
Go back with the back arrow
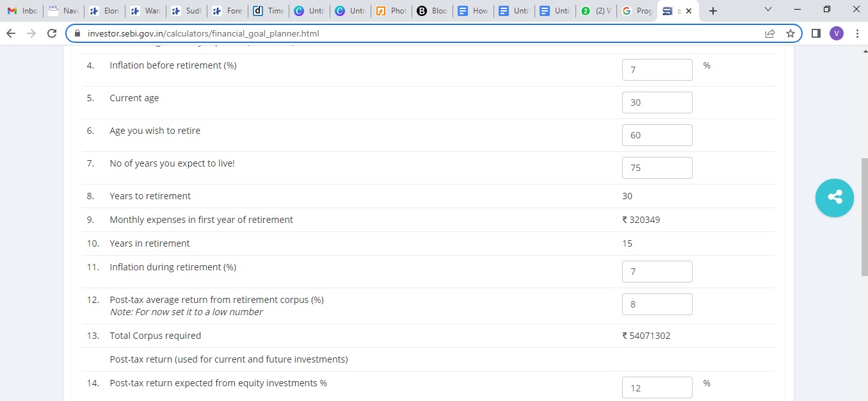[11, 33]
